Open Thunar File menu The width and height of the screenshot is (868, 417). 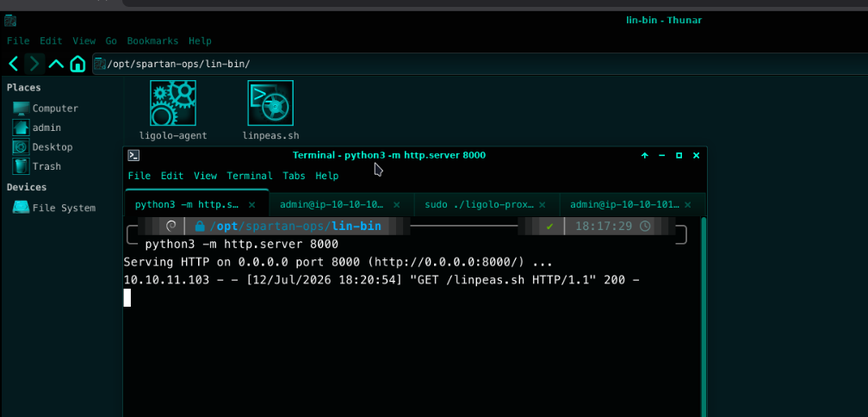coord(18,41)
